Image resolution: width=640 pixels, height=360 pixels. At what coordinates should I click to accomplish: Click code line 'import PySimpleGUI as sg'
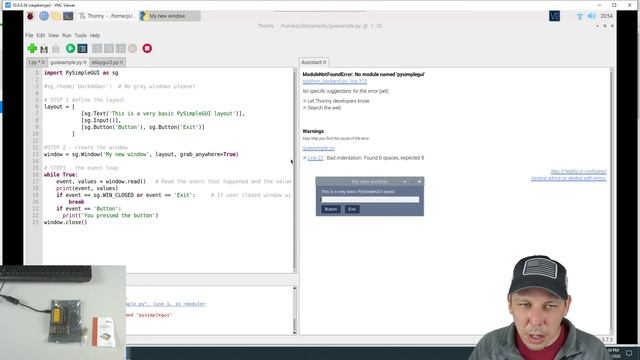[x=81, y=73]
